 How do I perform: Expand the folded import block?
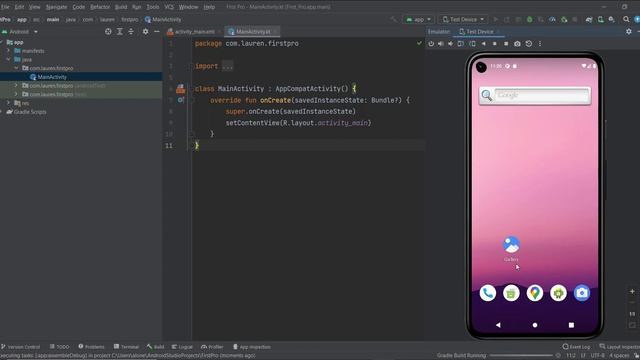click(227, 66)
